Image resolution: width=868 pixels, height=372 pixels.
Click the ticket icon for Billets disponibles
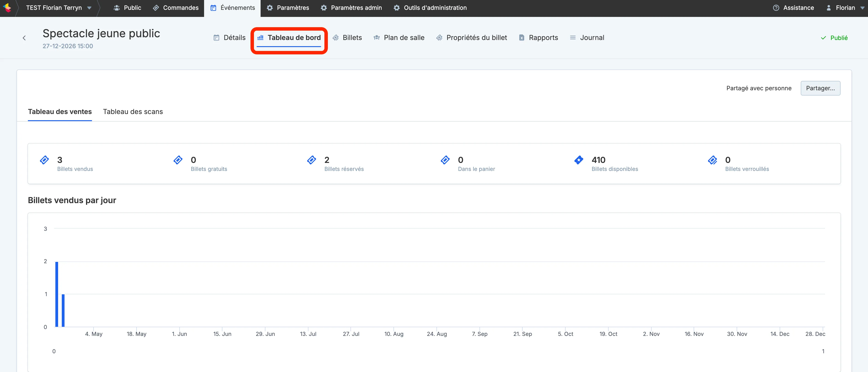[579, 160]
